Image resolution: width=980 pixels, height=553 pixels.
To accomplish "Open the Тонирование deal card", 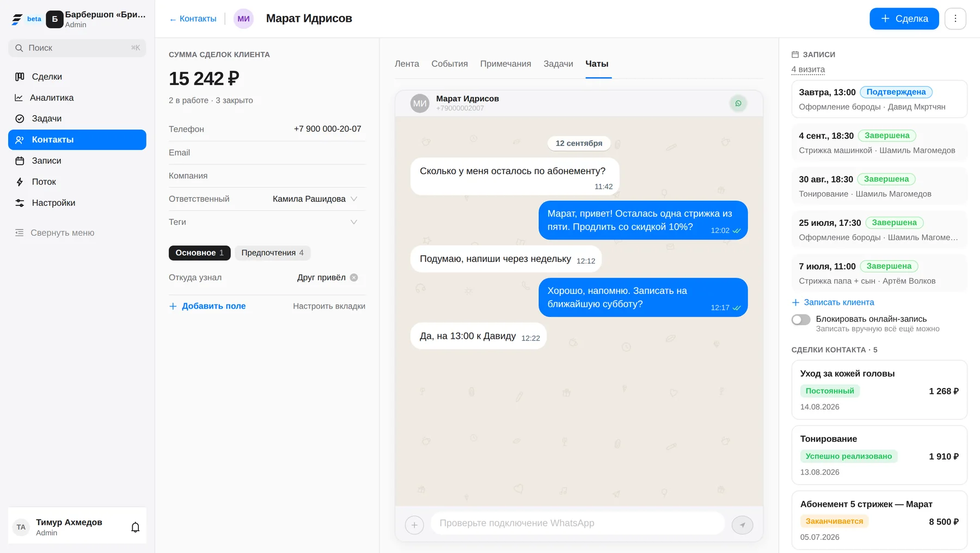I will (x=879, y=455).
